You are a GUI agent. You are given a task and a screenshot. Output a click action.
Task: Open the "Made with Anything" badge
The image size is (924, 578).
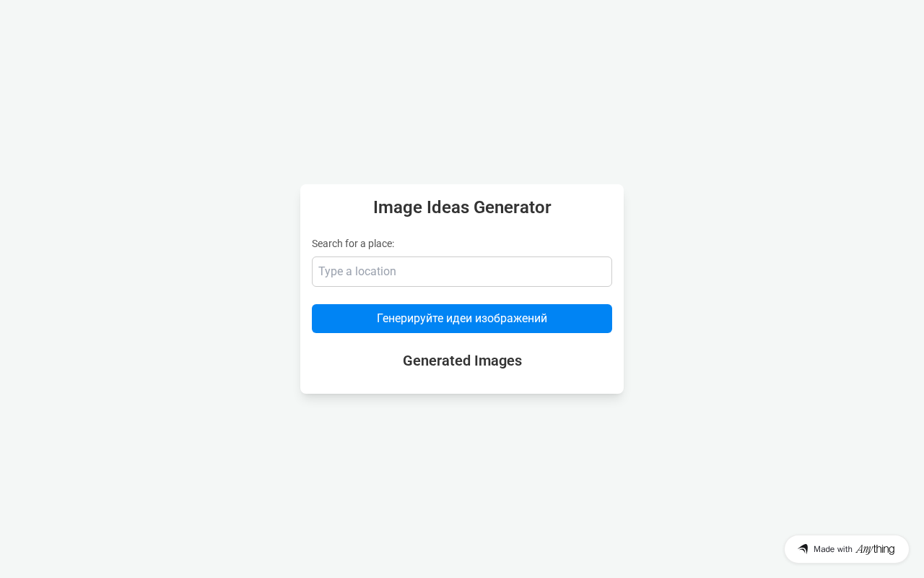(x=846, y=549)
